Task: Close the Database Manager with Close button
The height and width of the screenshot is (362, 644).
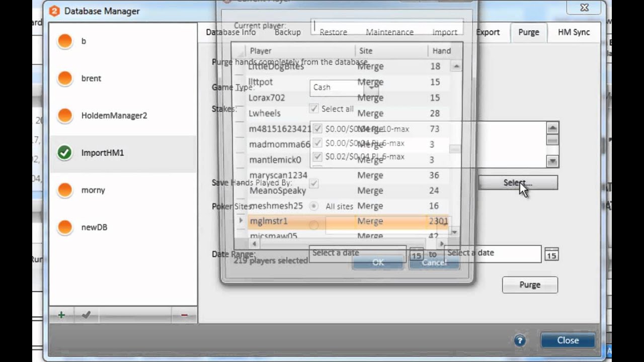Action: [x=568, y=340]
